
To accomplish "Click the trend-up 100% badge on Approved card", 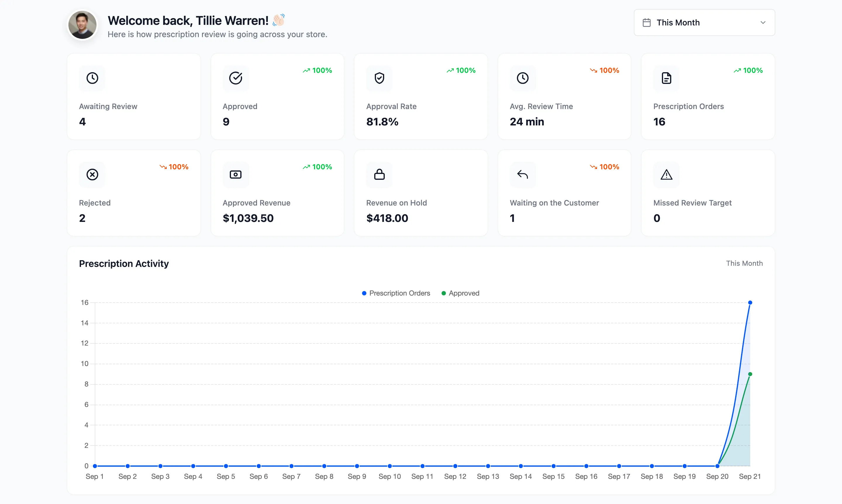I will click(317, 70).
